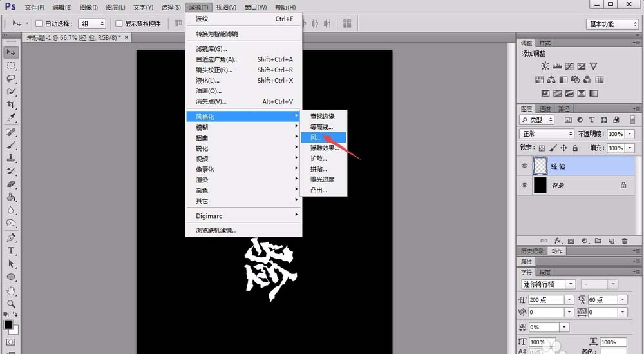Viewport: 644px width, 354px height.
Task: Toggle lock image pixels brush icon
Action: 553,148
